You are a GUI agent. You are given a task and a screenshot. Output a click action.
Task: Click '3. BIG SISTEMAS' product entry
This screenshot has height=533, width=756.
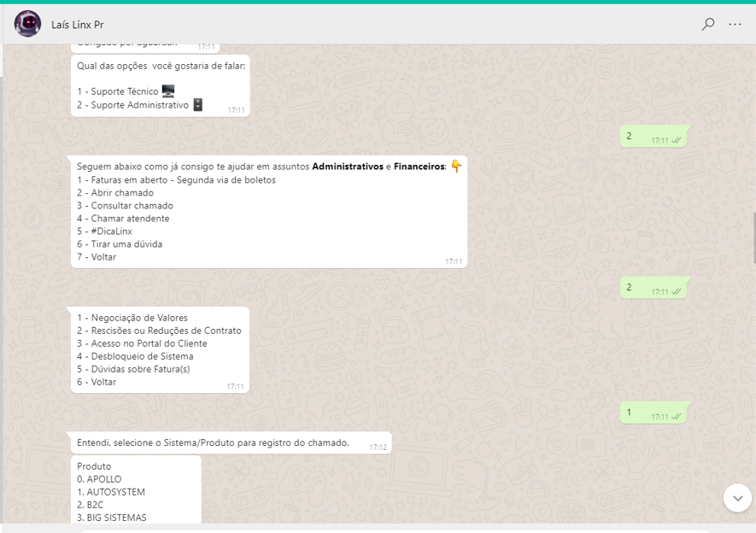tap(111, 518)
